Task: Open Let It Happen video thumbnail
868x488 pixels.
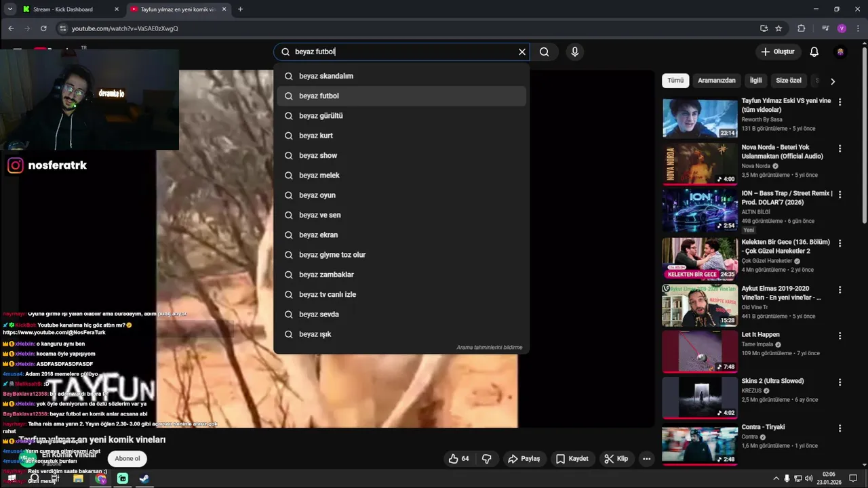Action: 700,351
